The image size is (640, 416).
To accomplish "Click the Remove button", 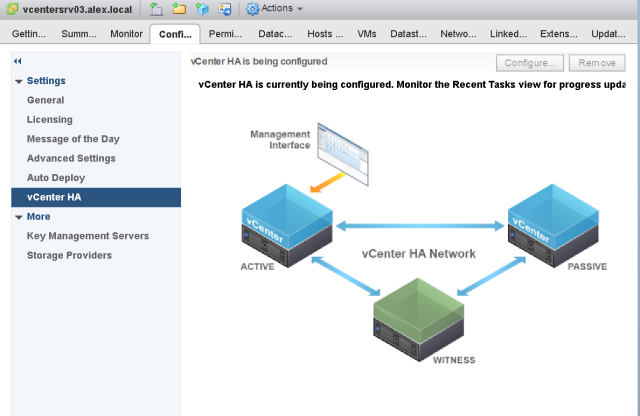I will 597,63.
